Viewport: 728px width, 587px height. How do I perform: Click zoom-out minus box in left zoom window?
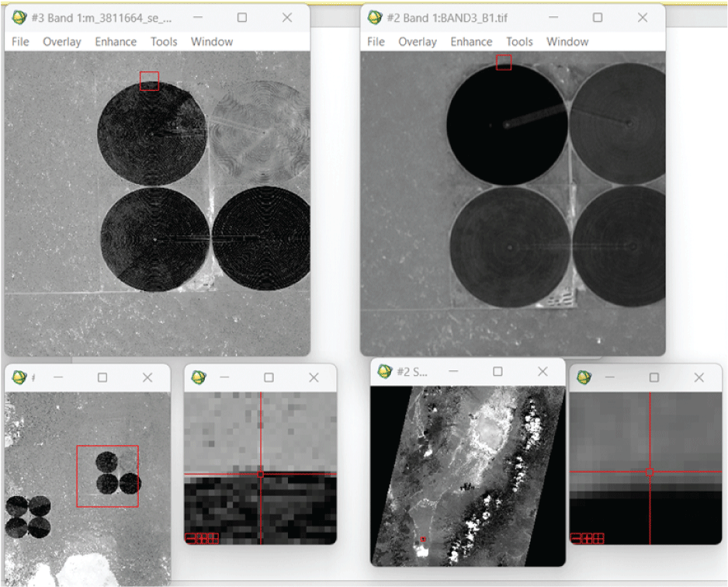pos(190,538)
